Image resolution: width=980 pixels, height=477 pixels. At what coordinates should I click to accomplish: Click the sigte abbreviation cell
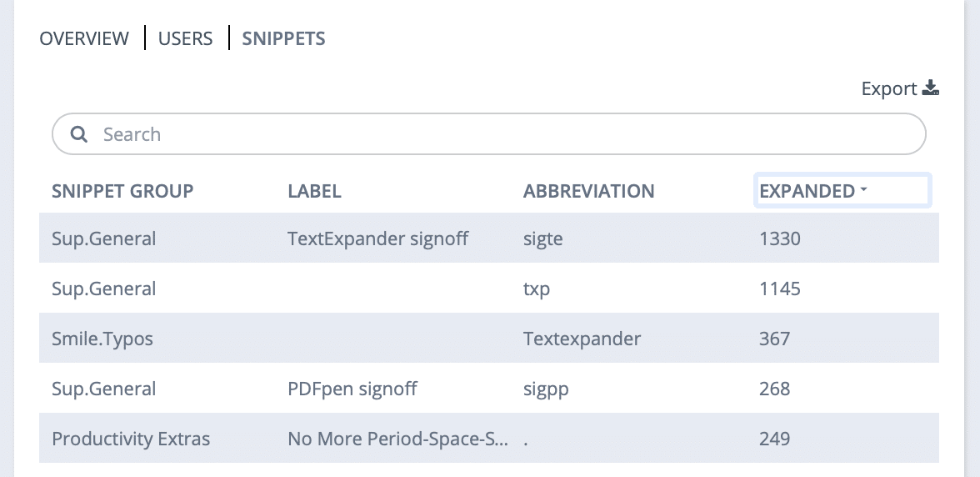coord(542,238)
